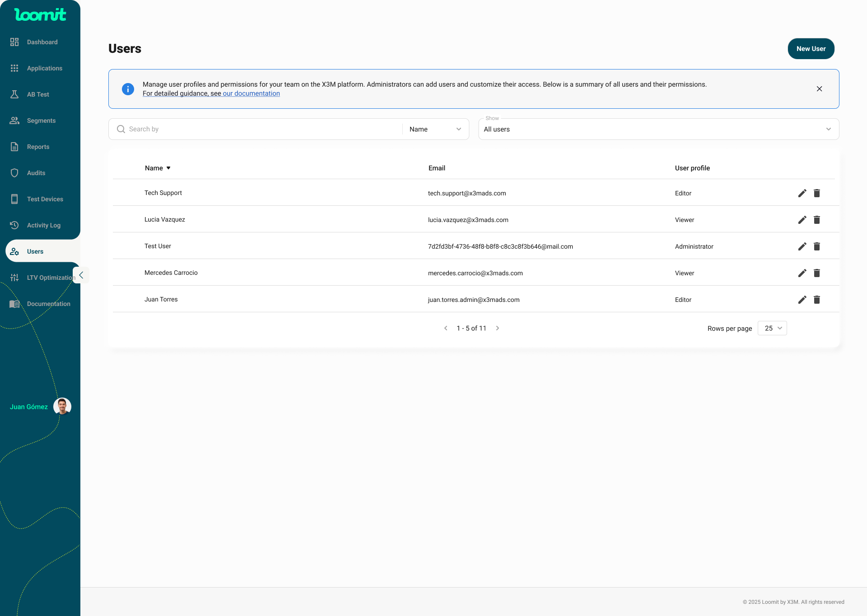Click Juan Gómez profile avatar

pos(62,407)
